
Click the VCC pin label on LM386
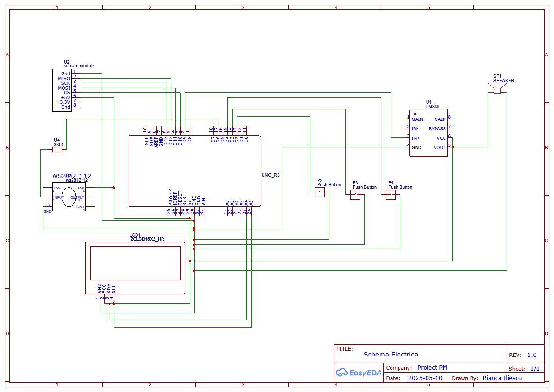click(441, 138)
